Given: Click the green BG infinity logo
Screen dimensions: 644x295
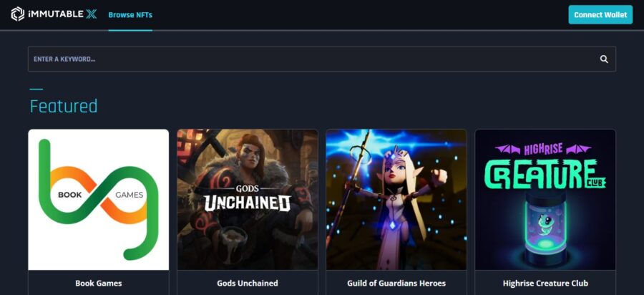Looking at the screenshot, I should coord(99,200).
